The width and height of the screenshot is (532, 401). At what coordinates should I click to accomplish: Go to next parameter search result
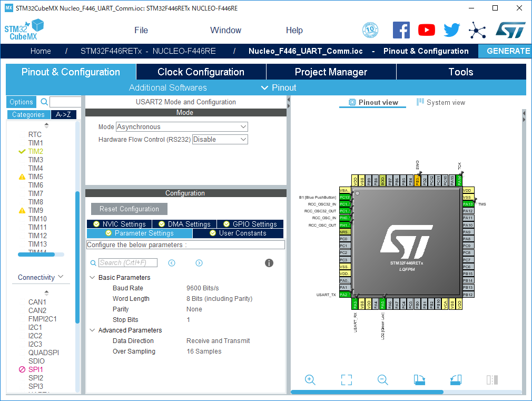coord(199,263)
